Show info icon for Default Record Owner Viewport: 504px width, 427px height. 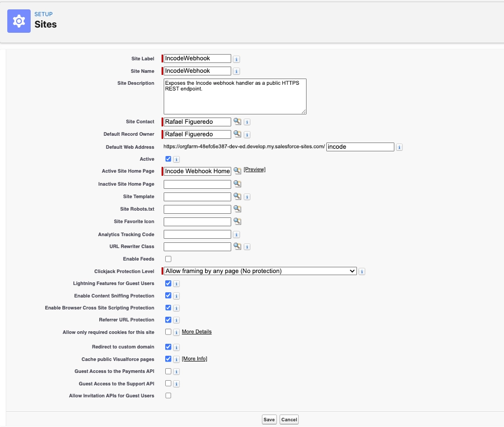click(247, 135)
